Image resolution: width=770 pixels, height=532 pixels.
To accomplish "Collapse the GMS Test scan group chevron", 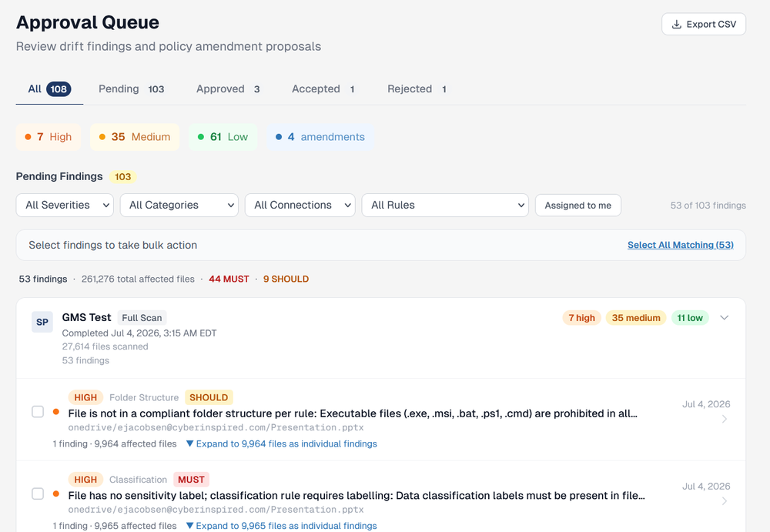I will (x=724, y=318).
